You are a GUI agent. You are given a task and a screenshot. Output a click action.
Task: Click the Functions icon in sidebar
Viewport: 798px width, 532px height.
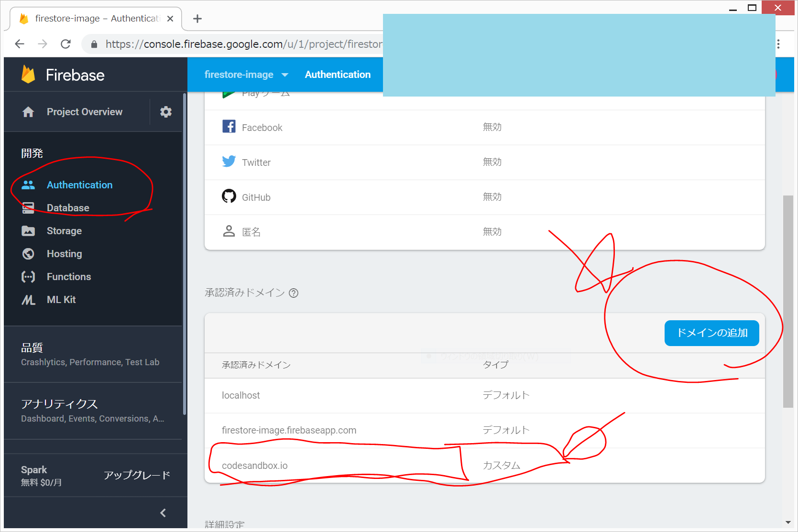tap(28, 277)
